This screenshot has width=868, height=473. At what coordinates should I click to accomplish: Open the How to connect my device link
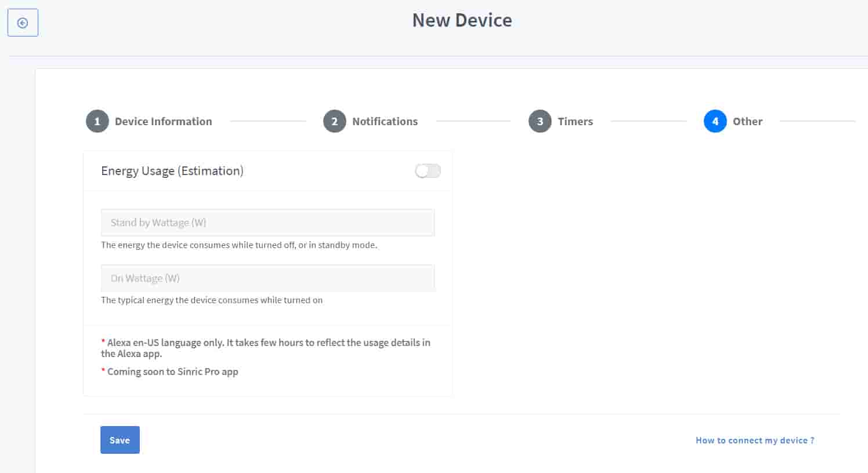[x=755, y=441]
